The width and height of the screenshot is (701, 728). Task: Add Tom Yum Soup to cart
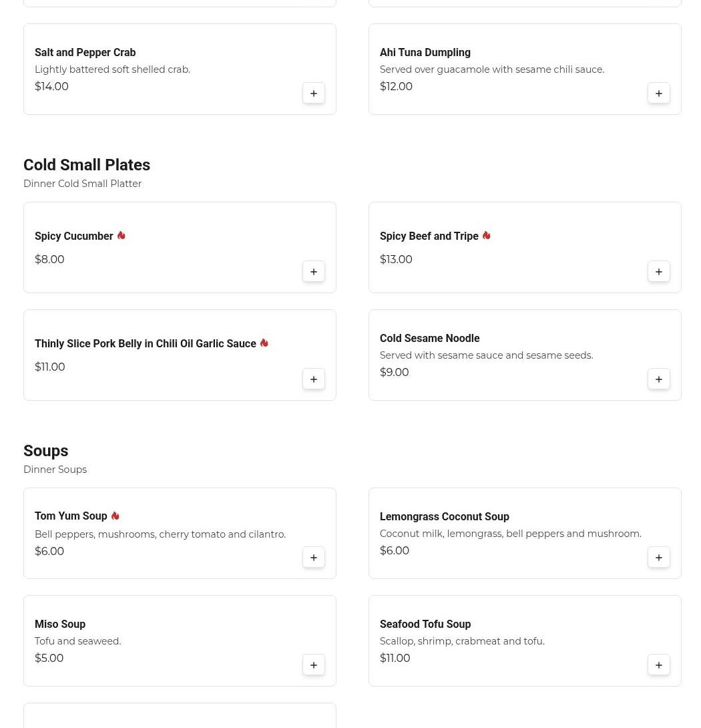tap(313, 558)
